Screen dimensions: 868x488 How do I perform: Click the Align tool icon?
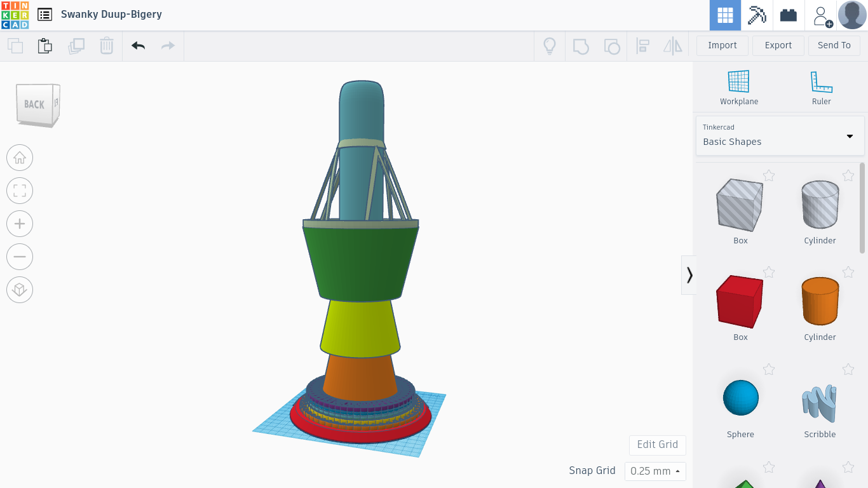point(642,46)
